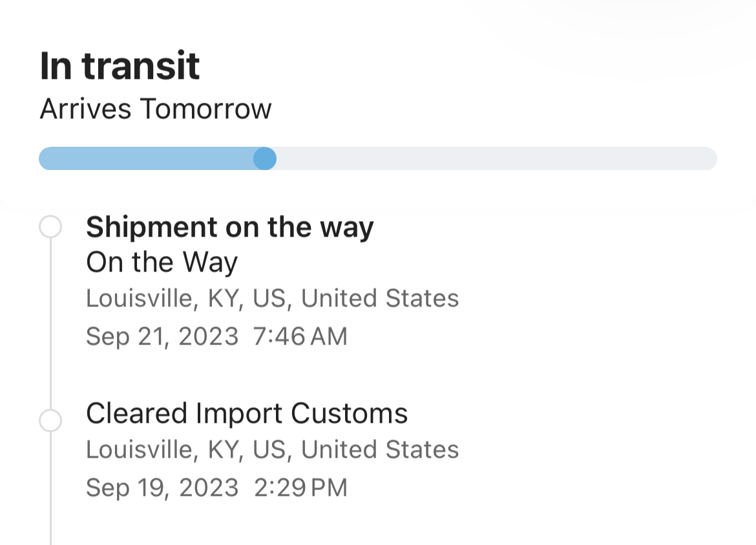Open the "Shipment on the way" event
This screenshot has height=545, width=756.
point(230,228)
